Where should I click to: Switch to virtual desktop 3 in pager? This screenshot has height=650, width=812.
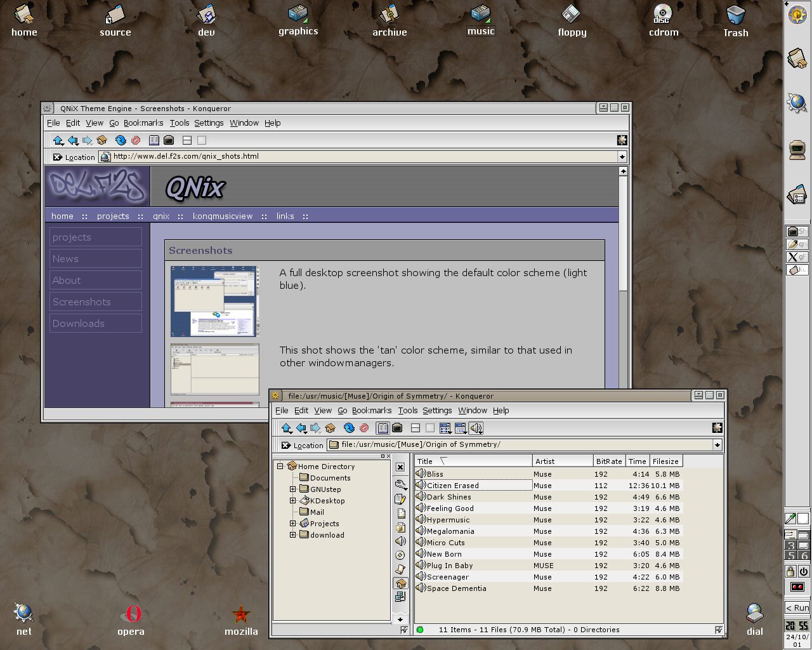pos(790,545)
